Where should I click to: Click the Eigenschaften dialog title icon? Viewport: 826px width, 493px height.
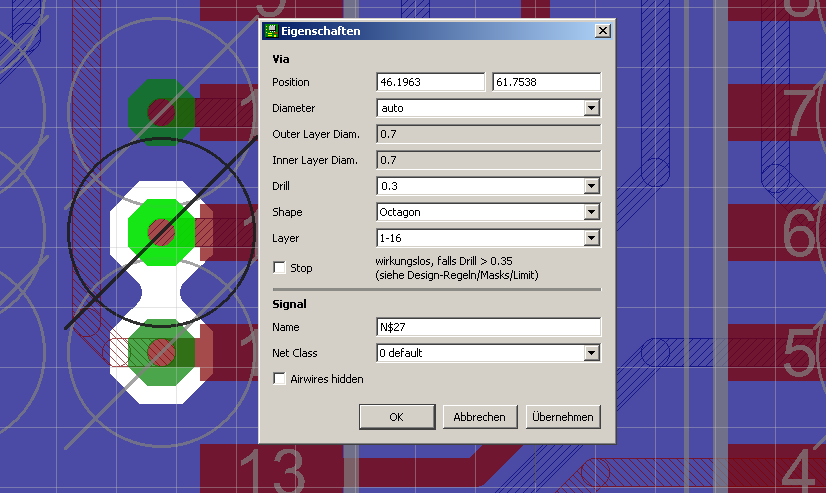point(271,31)
